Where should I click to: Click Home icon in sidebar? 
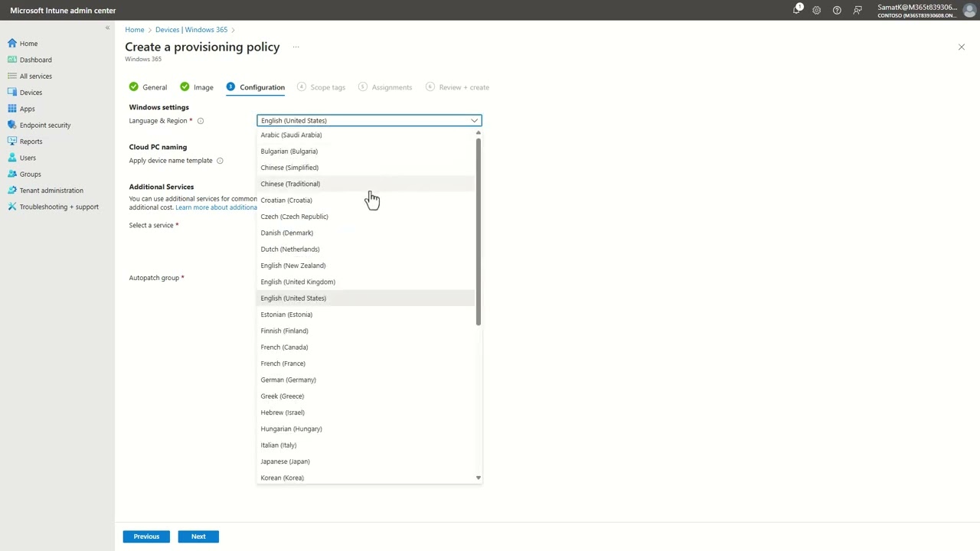click(12, 44)
